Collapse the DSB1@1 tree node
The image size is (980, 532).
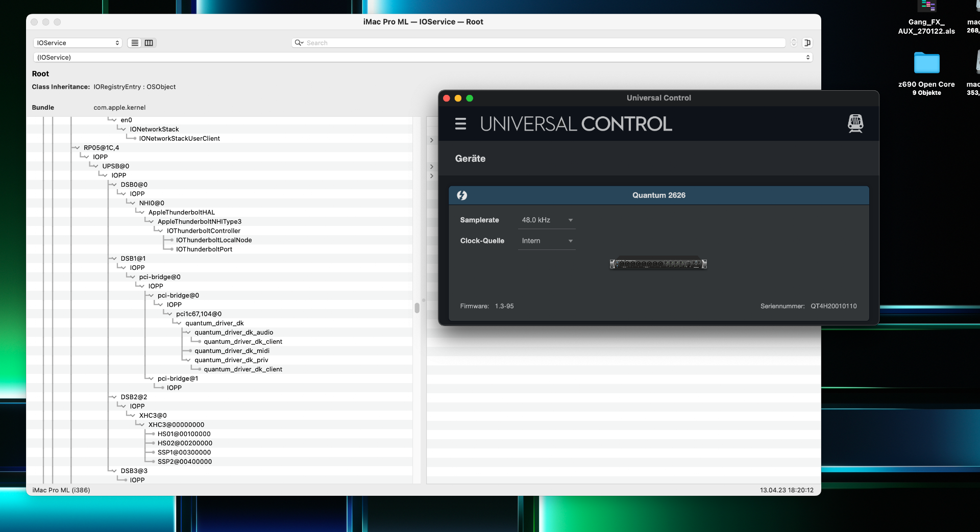(x=114, y=259)
